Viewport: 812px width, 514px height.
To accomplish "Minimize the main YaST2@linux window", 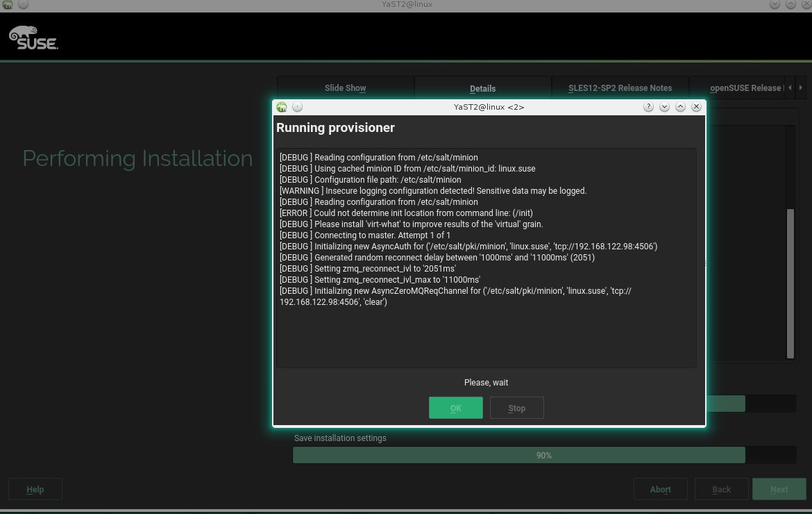I will tap(775, 5).
